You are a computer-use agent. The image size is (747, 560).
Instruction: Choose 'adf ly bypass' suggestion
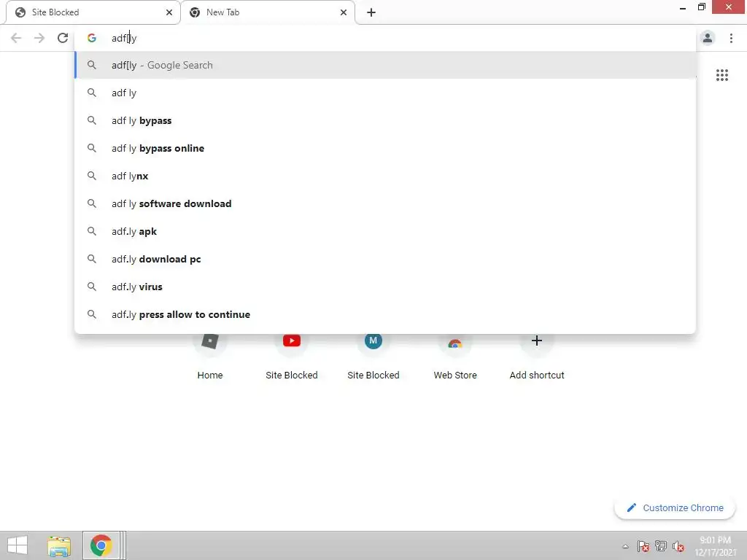tap(385, 120)
